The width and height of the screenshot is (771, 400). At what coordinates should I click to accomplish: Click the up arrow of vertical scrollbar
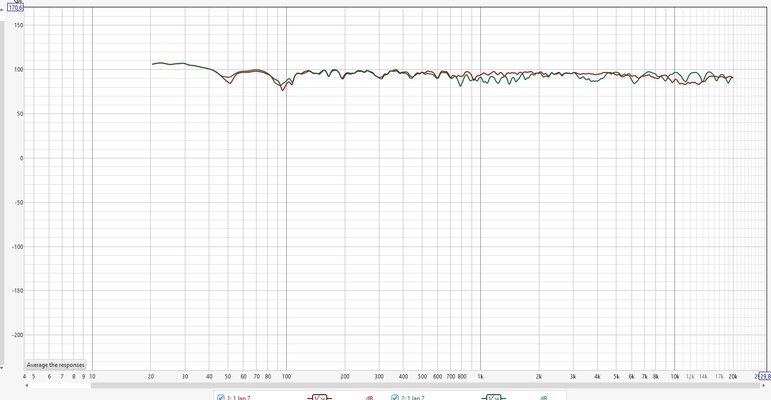coord(2,9)
